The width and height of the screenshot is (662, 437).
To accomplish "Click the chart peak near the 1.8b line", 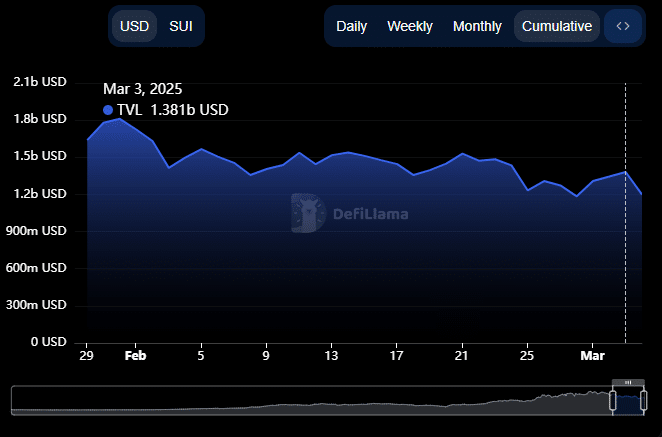I will [120, 119].
